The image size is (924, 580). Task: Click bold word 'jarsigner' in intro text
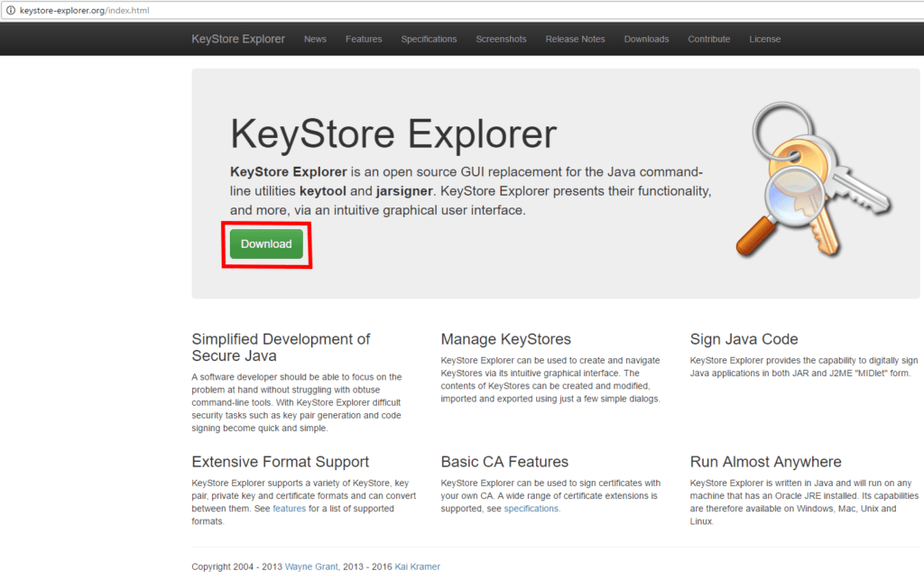[x=404, y=191]
